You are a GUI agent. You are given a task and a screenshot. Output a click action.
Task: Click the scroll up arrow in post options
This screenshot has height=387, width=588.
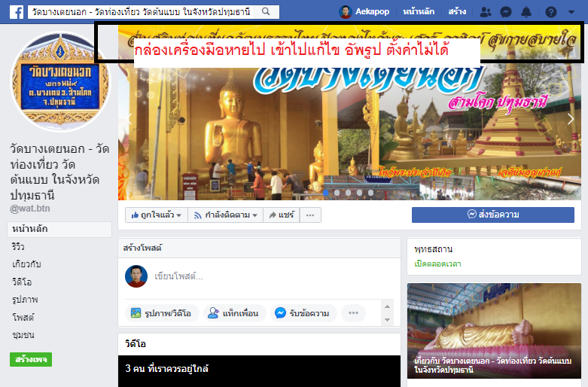388,306
